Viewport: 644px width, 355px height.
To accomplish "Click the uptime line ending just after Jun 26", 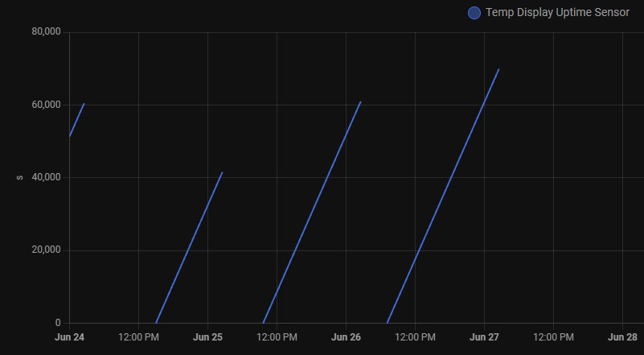I will pyautogui.click(x=312, y=213).
